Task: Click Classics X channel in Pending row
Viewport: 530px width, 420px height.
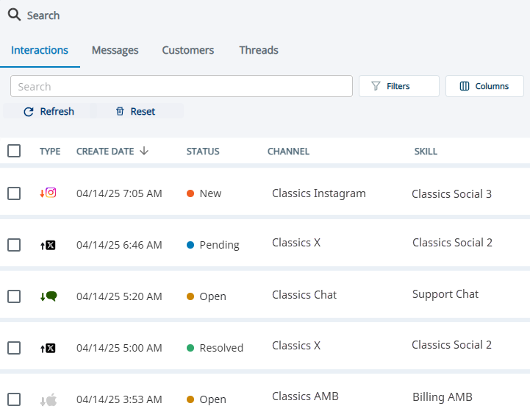Action: [x=296, y=243]
